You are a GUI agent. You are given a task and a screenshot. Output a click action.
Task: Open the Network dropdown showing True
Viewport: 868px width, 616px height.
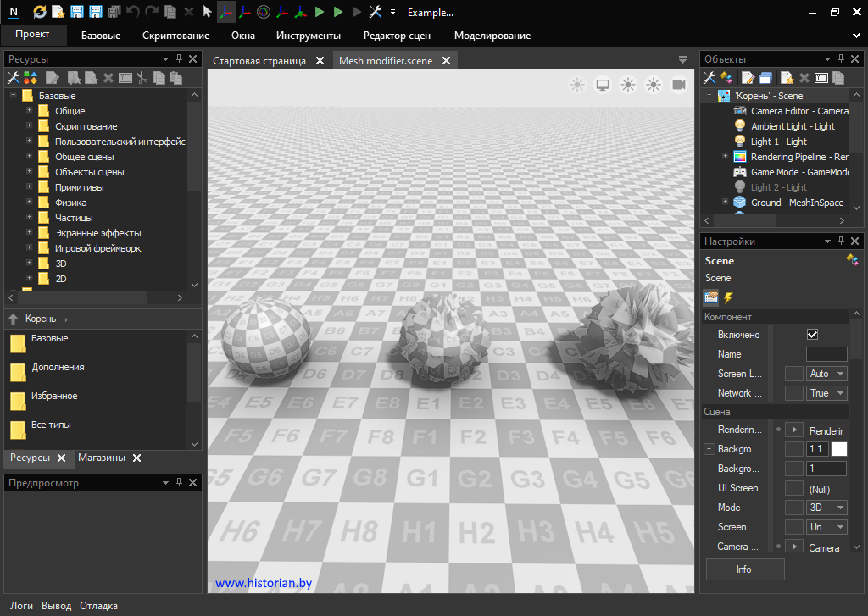click(826, 393)
